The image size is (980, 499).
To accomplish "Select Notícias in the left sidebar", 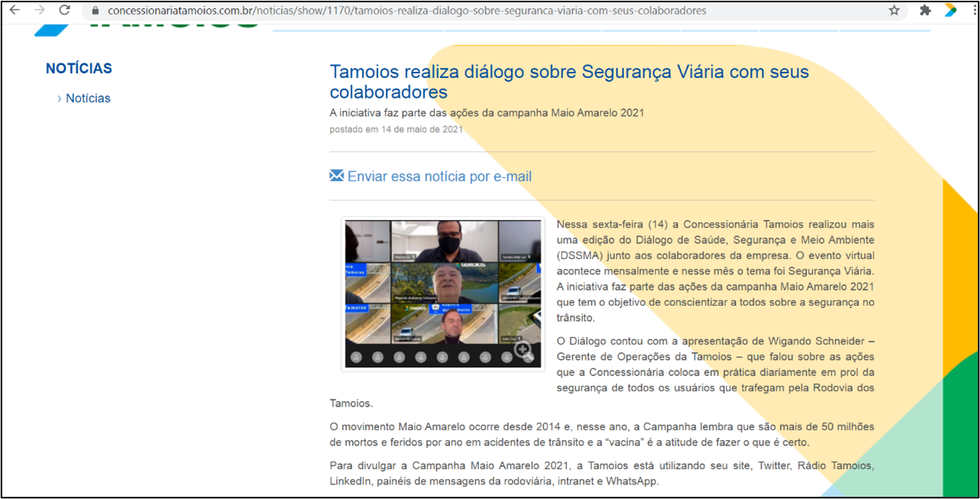I will (x=88, y=98).
